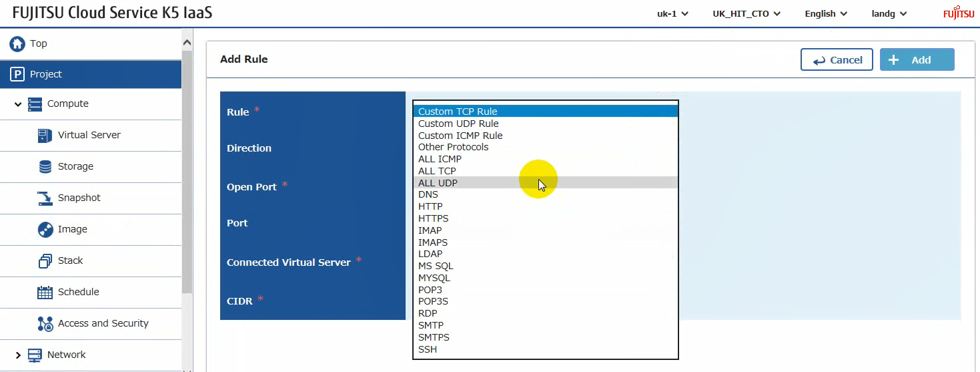Choose SMTPS rule option
Image resolution: width=980 pixels, height=372 pixels.
(x=546, y=337)
